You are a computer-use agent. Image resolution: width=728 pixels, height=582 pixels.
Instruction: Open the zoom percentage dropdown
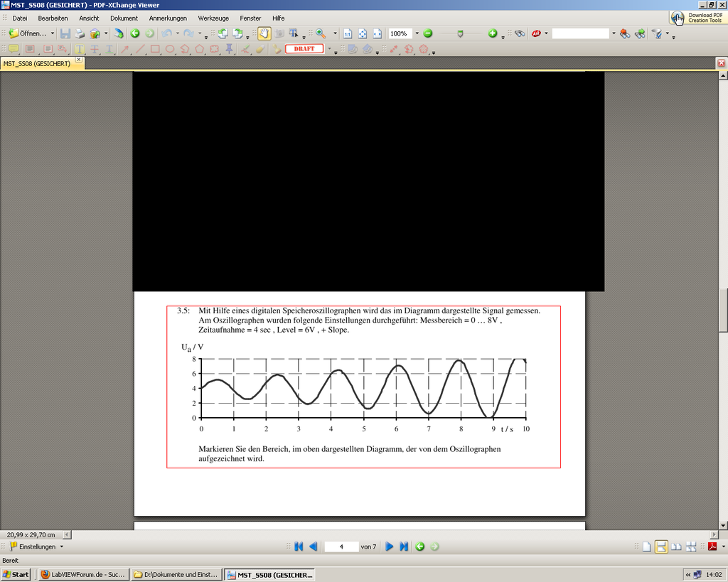tap(417, 33)
